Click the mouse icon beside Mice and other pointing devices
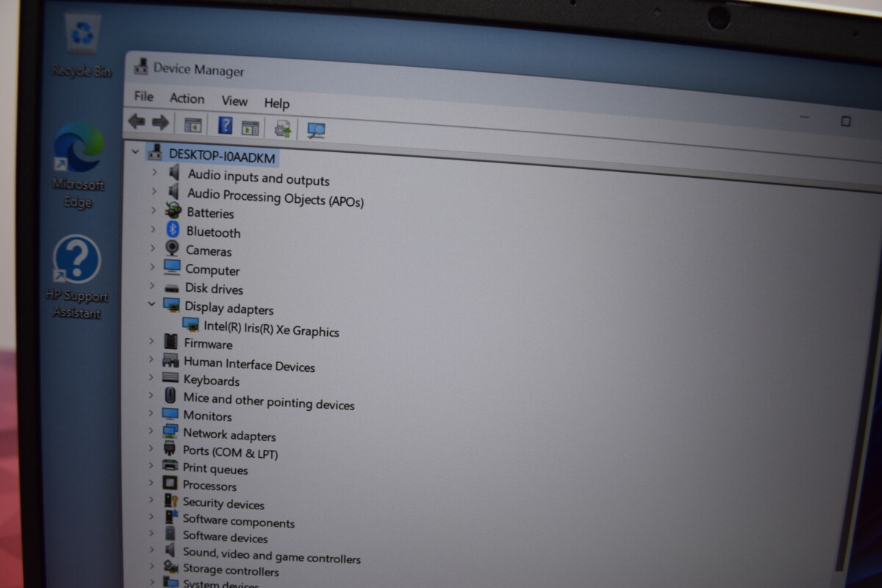The image size is (882, 588). [x=171, y=395]
